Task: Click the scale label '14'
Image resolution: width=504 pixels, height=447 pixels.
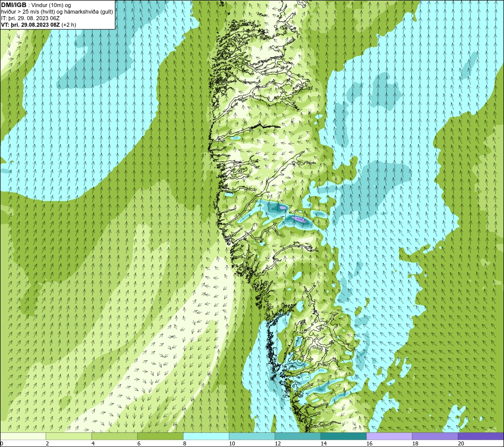Action: point(324,443)
